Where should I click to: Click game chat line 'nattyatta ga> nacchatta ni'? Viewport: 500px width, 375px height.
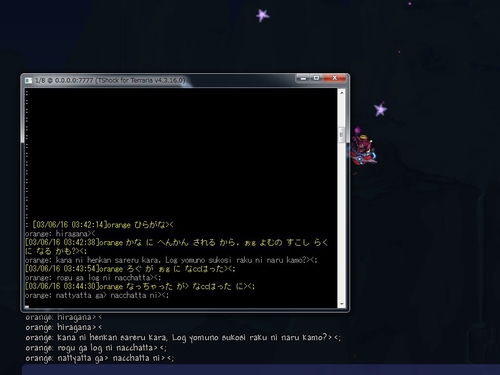(100, 358)
